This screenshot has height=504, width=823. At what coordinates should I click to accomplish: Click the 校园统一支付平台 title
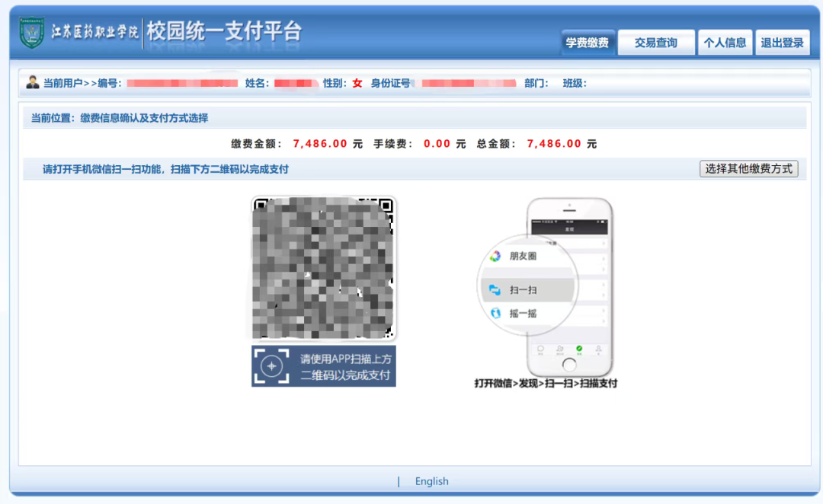click(224, 31)
